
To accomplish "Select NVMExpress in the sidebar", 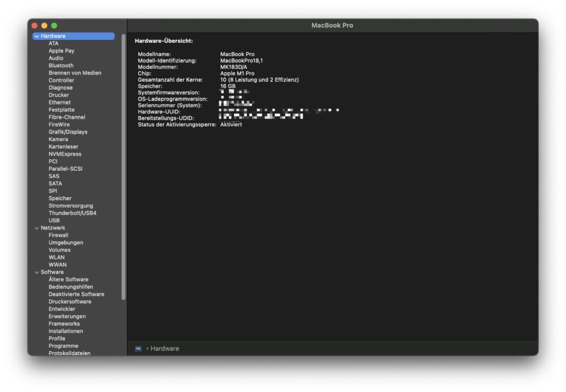I will [x=65, y=154].
